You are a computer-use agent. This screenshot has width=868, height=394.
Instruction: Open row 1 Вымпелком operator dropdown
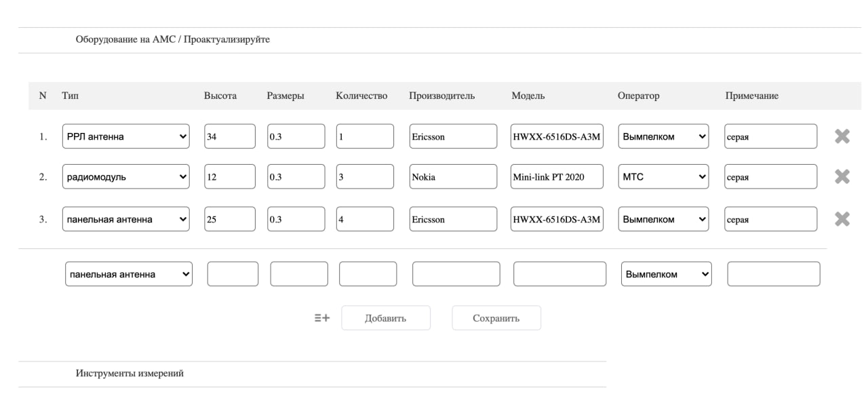663,136
